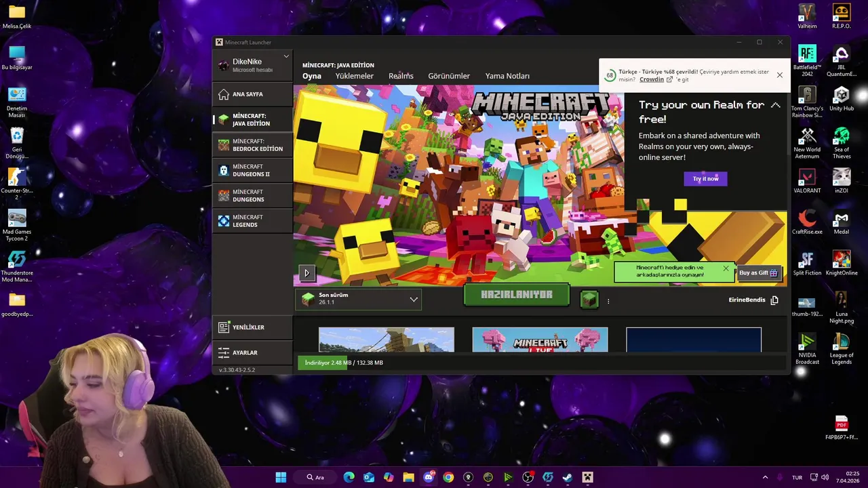868x488 pixels.
Task: Open the Son sürüm version dropdown
Action: [x=358, y=299]
